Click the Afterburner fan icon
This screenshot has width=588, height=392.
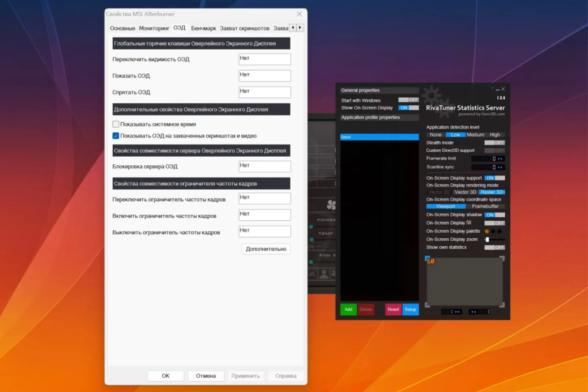pos(331,205)
